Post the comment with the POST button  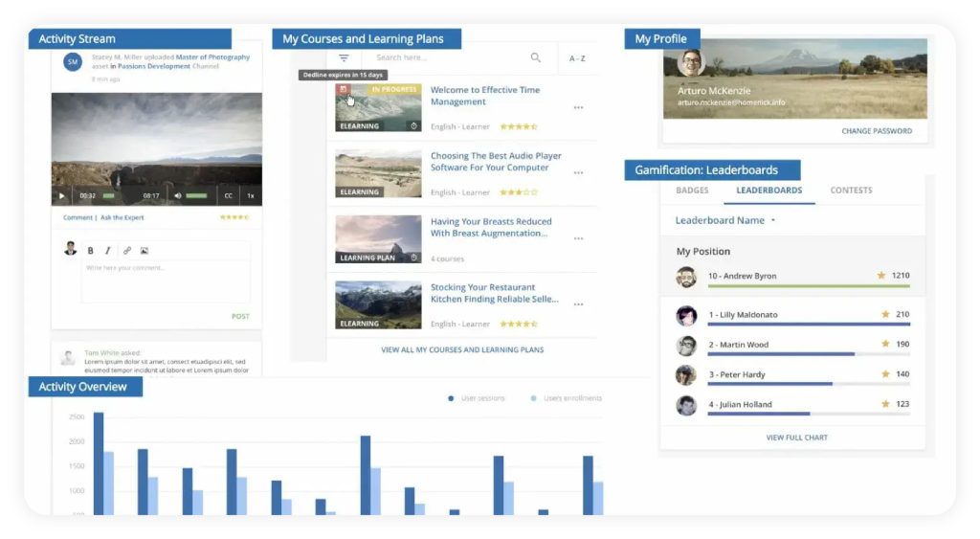coord(240,317)
